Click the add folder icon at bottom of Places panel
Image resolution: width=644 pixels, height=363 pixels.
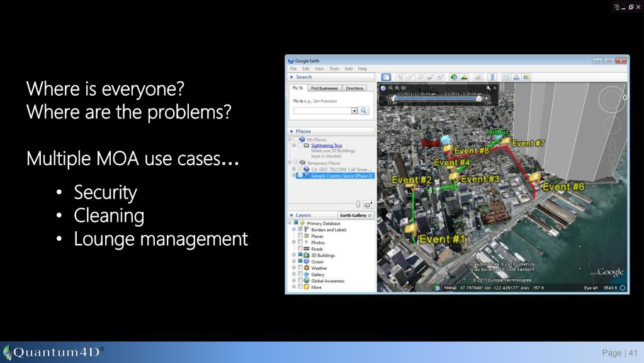click(x=368, y=204)
